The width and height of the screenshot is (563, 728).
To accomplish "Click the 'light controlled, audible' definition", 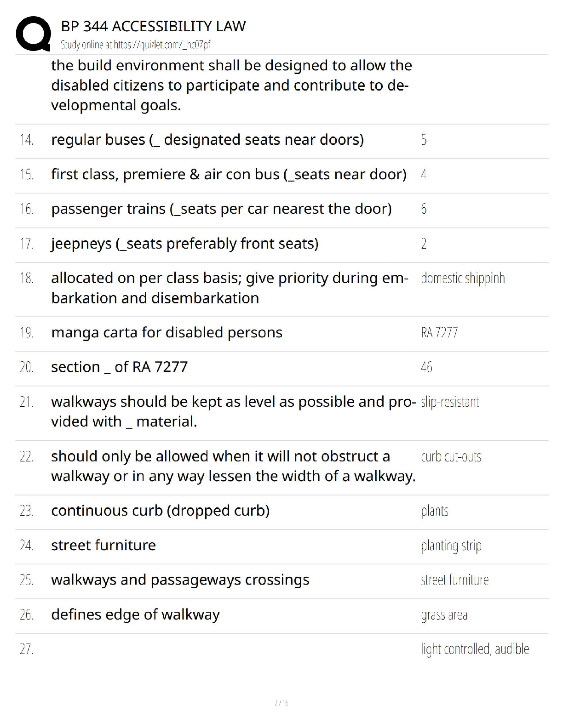I will coord(475,649).
